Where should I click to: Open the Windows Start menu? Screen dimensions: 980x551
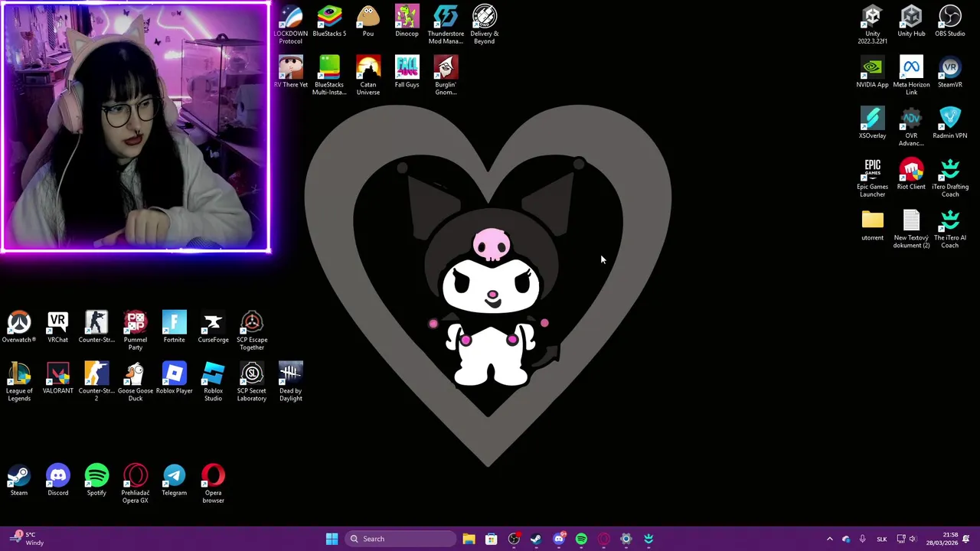click(332, 539)
